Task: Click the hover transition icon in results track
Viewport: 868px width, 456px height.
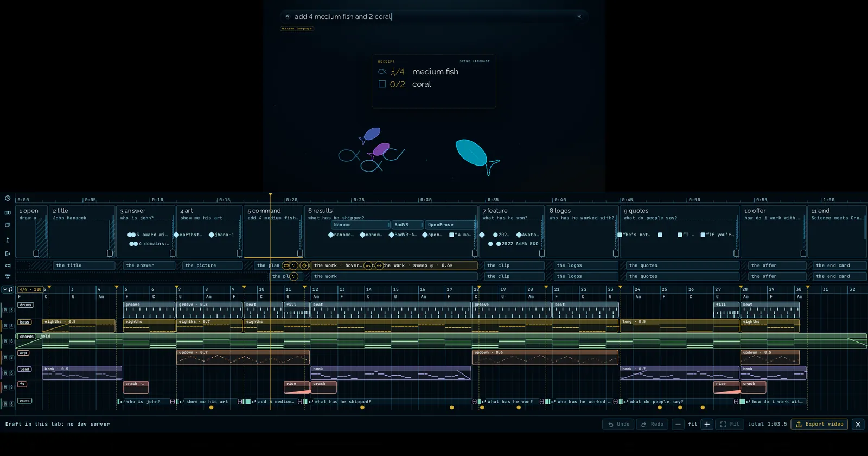Action: click(368, 265)
